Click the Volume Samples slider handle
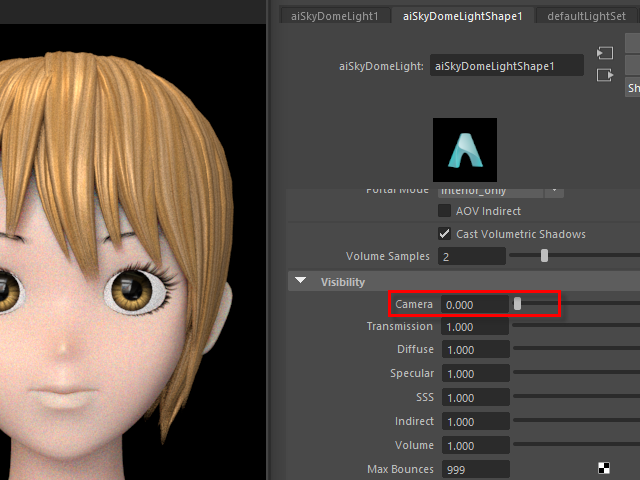This screenshot has width=640, height=480. (x=544, y=256)
